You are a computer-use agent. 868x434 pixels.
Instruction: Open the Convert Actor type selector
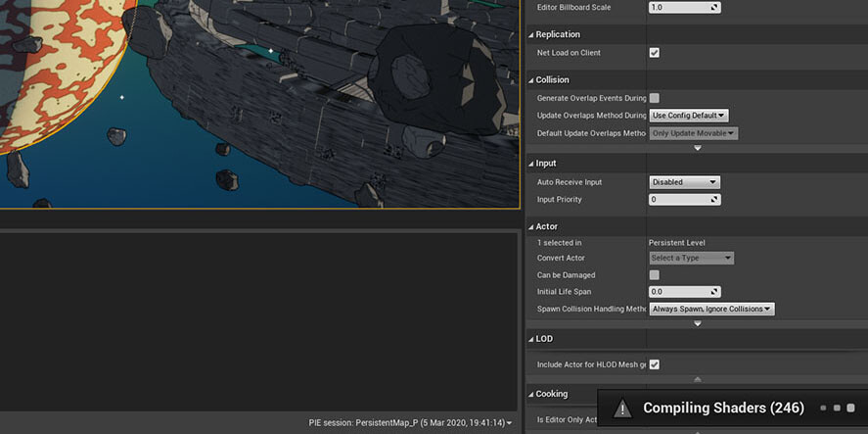691,258
